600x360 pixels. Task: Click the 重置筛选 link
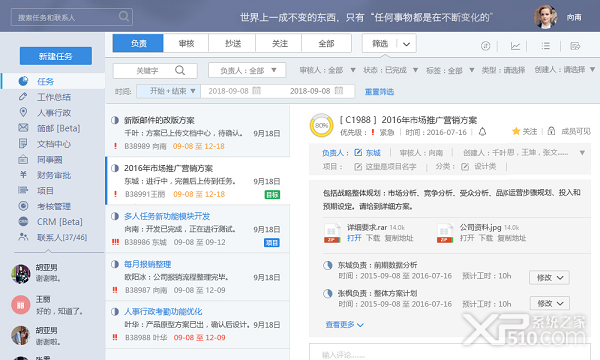point(379,92)
